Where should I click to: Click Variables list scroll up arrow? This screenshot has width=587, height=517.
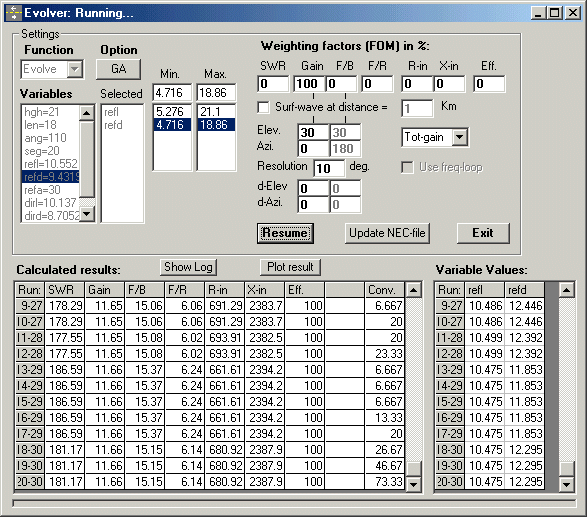click(x=87, y=113)
